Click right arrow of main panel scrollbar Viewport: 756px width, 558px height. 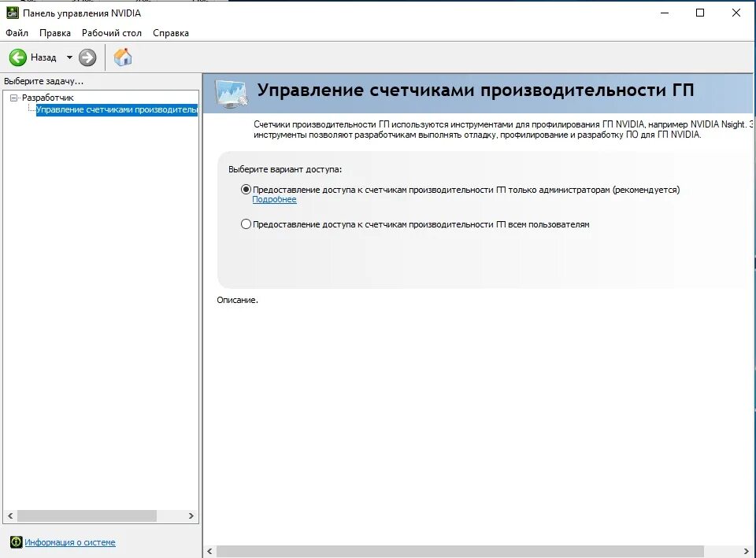[x=747, y=551]
